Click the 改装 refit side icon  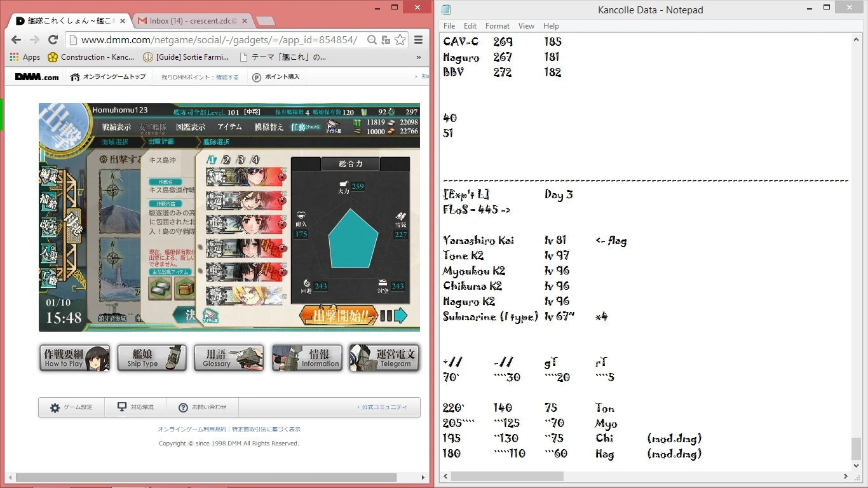click(49, 227)
